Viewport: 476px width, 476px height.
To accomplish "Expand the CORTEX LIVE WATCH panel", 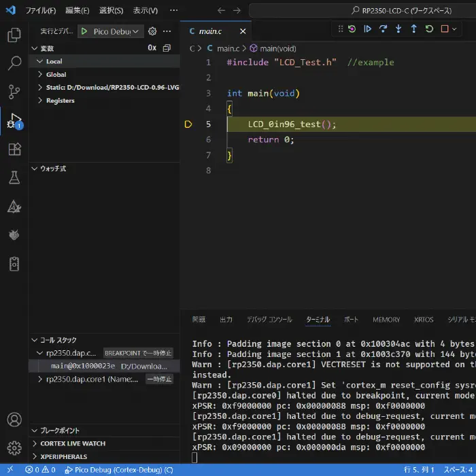I will tap(73, 443).
